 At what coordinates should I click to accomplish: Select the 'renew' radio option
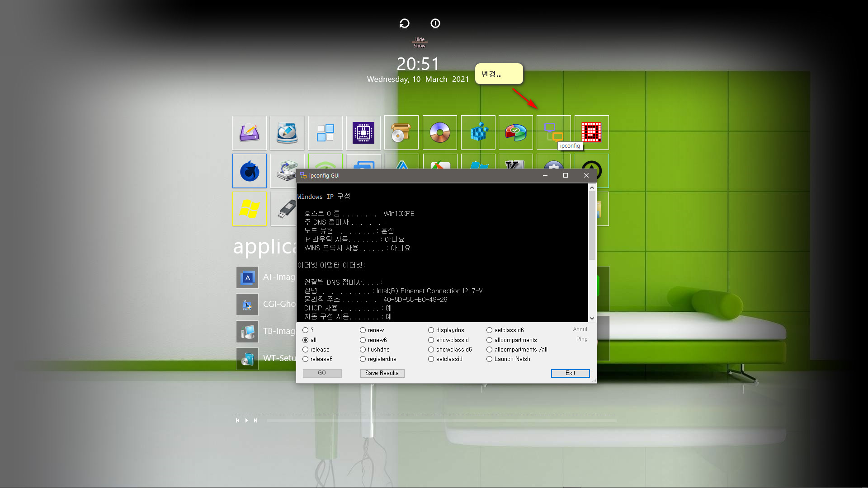pyautogui.click(x=363, y=330)
